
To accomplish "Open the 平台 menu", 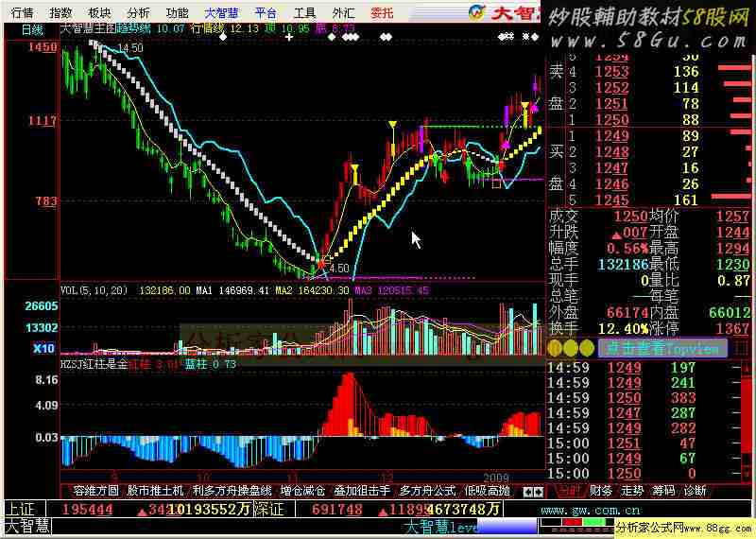I will [266, 12].
